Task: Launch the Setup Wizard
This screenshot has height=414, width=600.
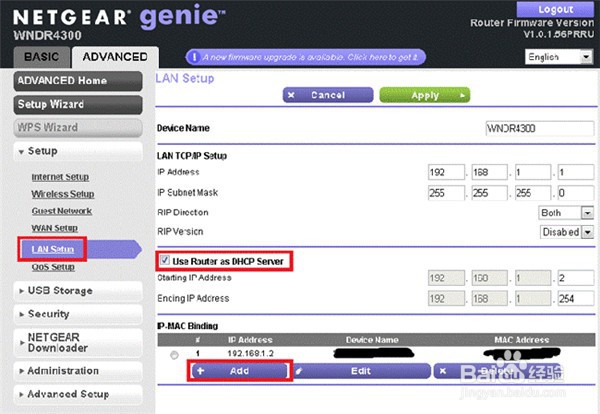Action: [78, 104]
